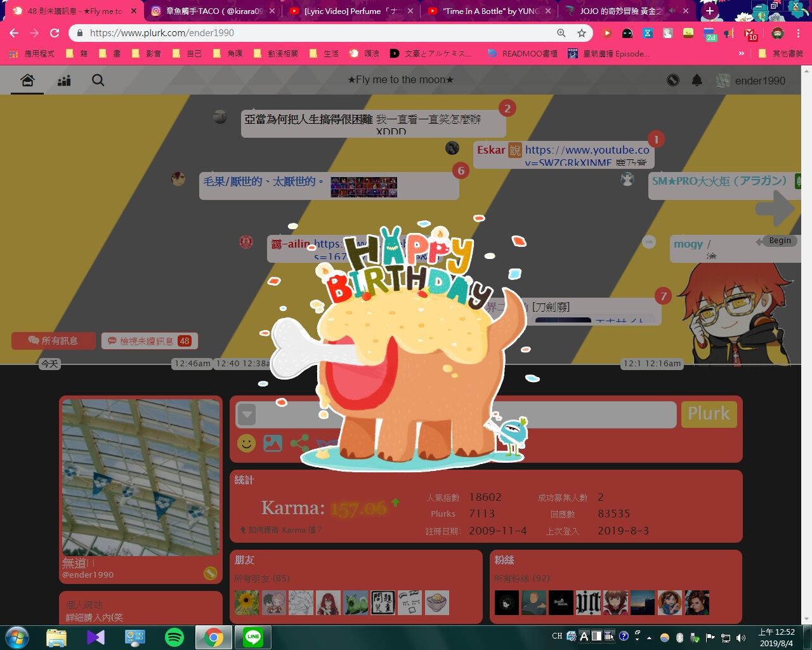Open the Plurk search magnifier
This screenshot has width=812, height=650.
pos(98,81)
